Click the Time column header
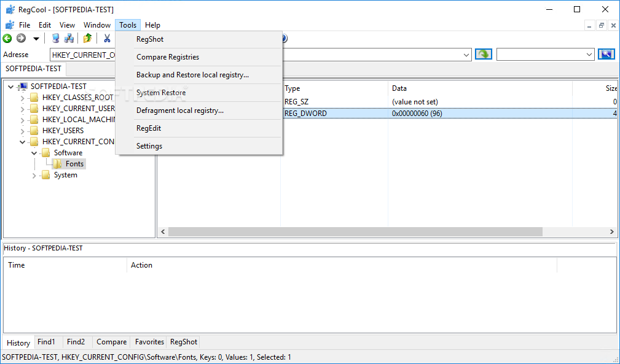 coord(65,265)
